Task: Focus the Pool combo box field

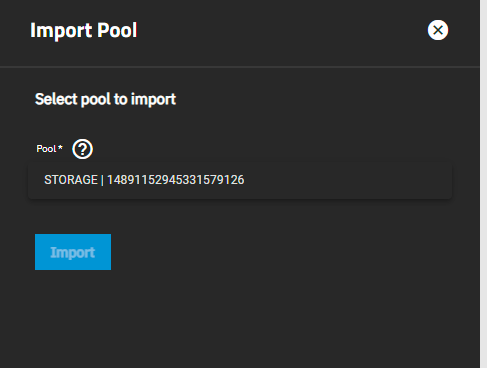Action: click(x=240, y=180)
